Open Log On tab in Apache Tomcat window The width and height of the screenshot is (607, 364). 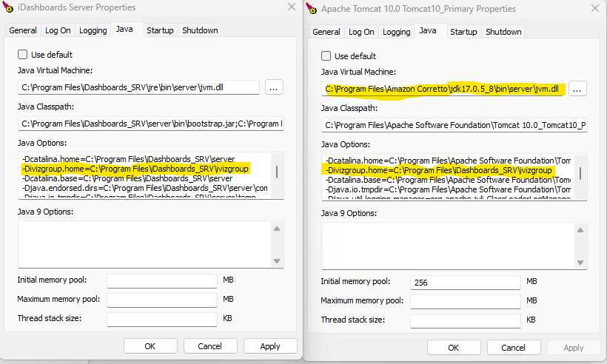pyautogui.click(x=361, y=32)
